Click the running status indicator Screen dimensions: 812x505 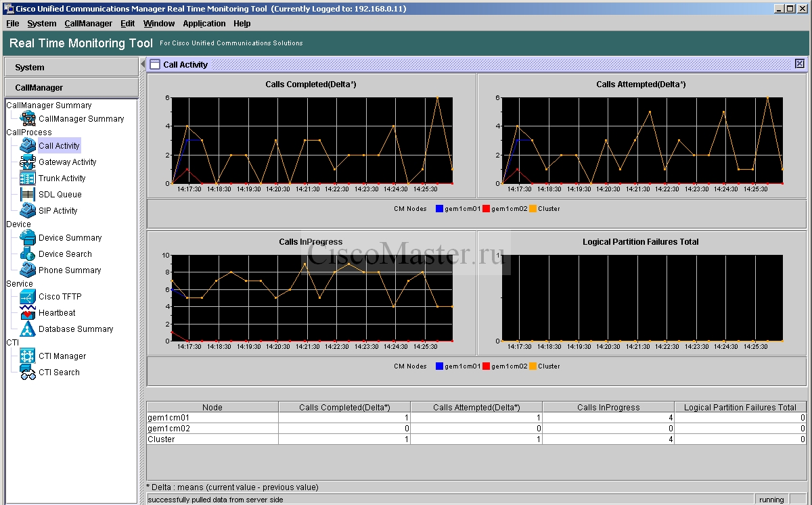pos(771,500)
